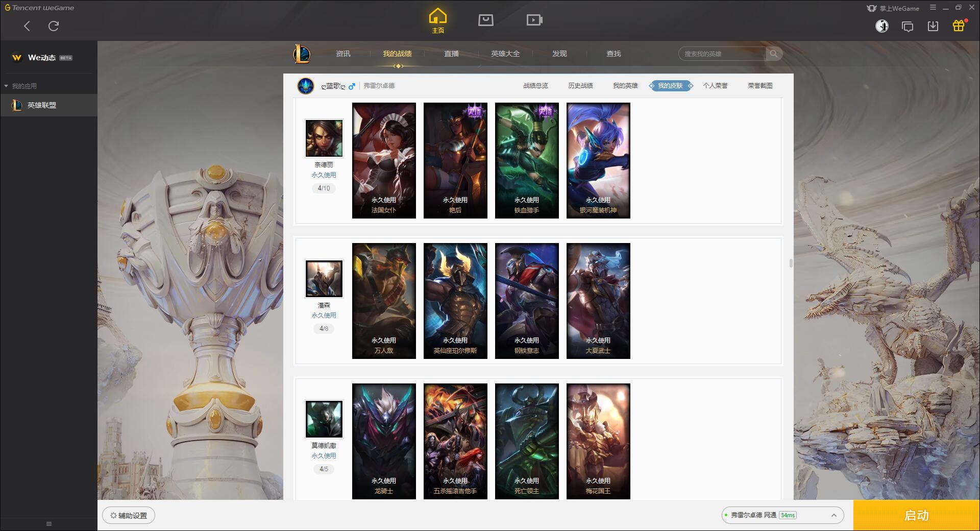Open the 万人敌 skin card
Viewport: 980px width, 531px height.
pos(384,301)
